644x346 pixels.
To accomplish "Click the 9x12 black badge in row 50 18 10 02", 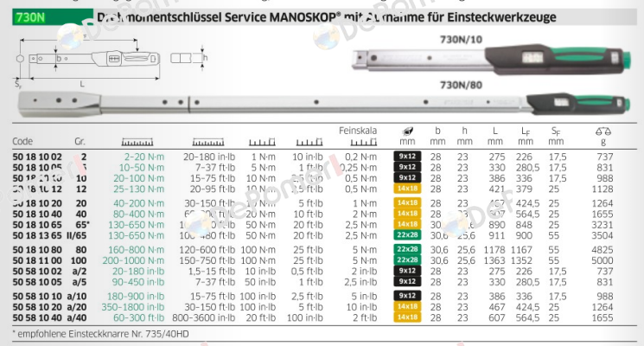I will [x=407, y=157].
